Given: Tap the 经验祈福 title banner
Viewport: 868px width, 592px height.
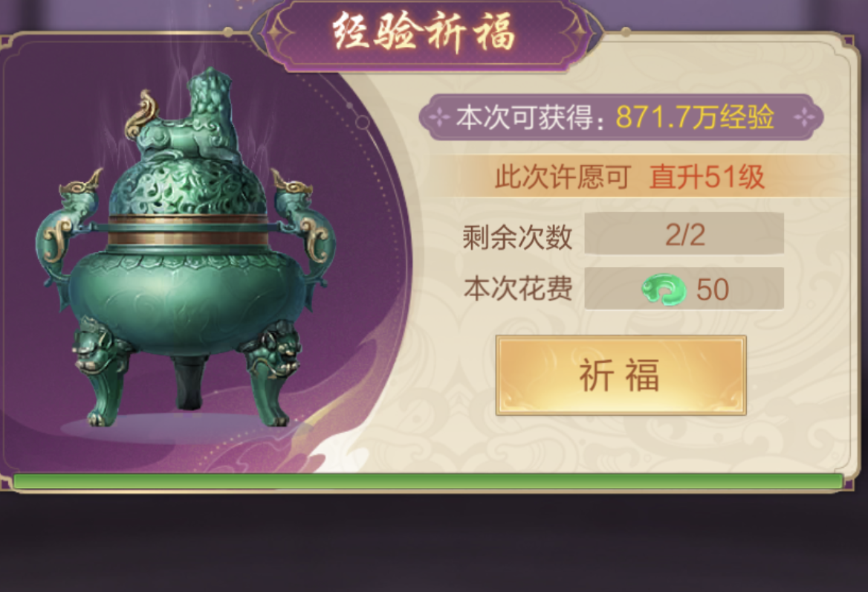Looking at the screenshot, I should (424, 33).
